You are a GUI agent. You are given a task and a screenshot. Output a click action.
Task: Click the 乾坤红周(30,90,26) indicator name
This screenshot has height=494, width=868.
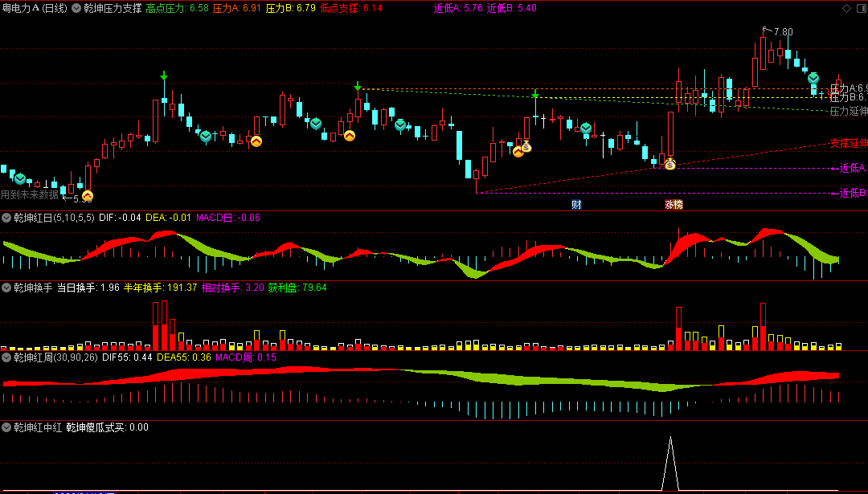56,357
